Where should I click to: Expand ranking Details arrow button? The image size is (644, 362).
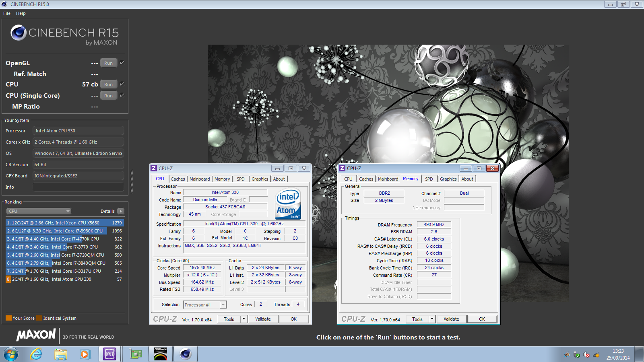pos(121,211)
